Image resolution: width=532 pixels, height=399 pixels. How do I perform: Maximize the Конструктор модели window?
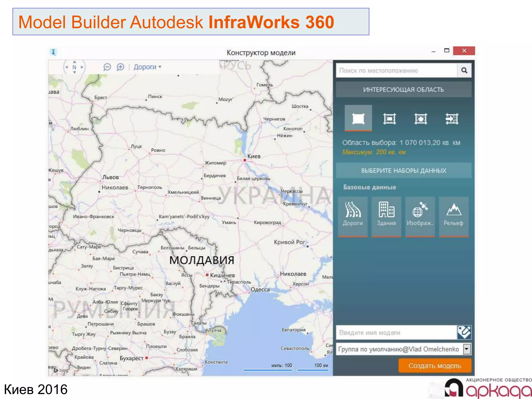447,51
